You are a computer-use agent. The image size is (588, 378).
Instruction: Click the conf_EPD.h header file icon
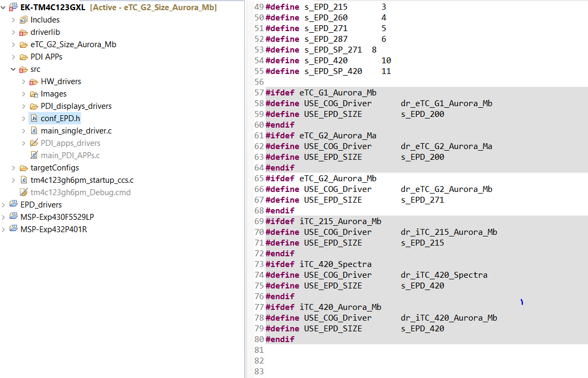(34, 118)
